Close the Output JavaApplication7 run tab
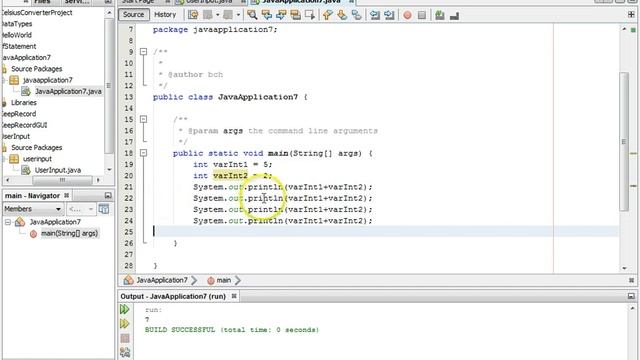The height and width of the screenshot is (360, 640). coord(234,296)
